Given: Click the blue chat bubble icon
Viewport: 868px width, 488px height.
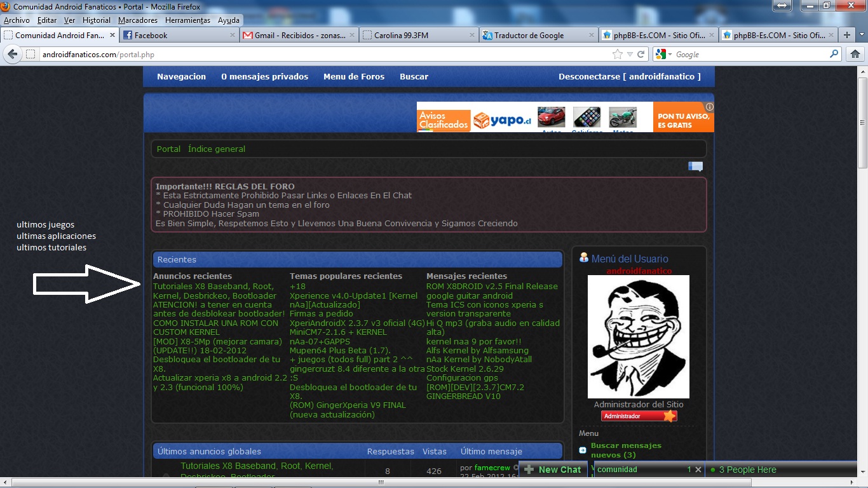Looking at the screenshot, I should pyautogui.click(x=695, y=166).
